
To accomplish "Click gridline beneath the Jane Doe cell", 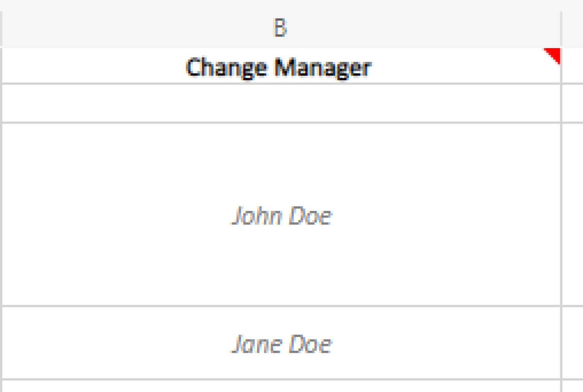I will 281,379.
